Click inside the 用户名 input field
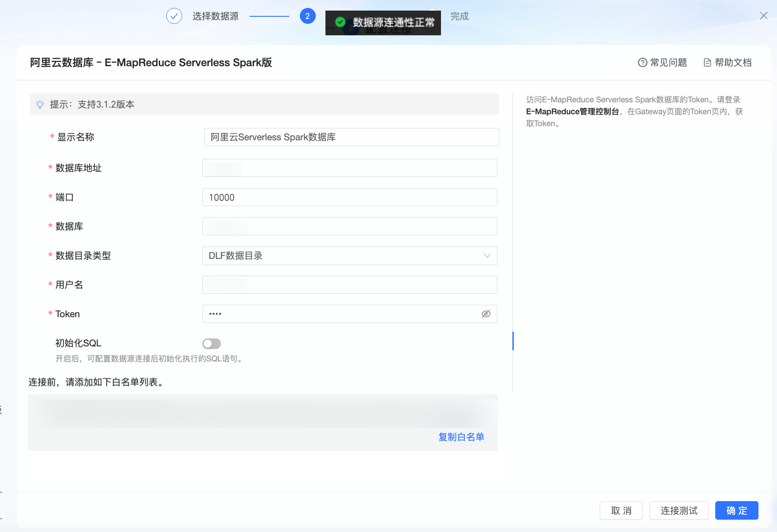Viewport: 777px width, 532px height. tap(350, 285)
